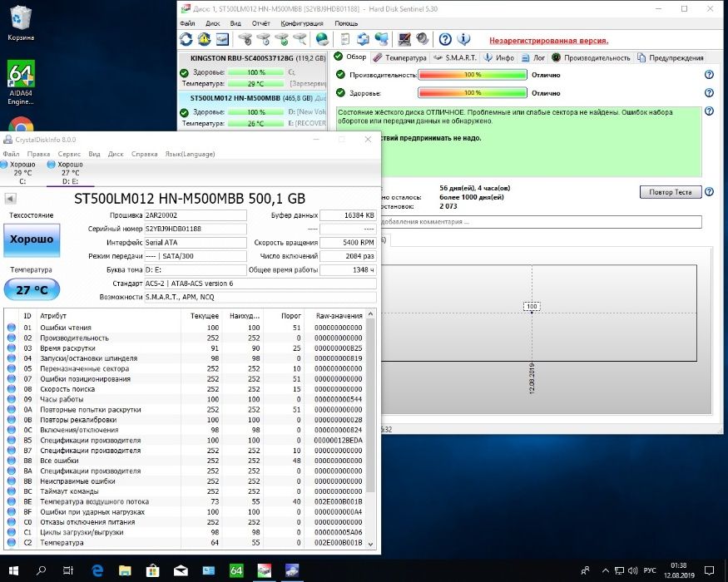Open Язык(Language) menu in CrystalDiskInfo
The height and width of the screenshot is (582, 728).
tap(191, 154)
